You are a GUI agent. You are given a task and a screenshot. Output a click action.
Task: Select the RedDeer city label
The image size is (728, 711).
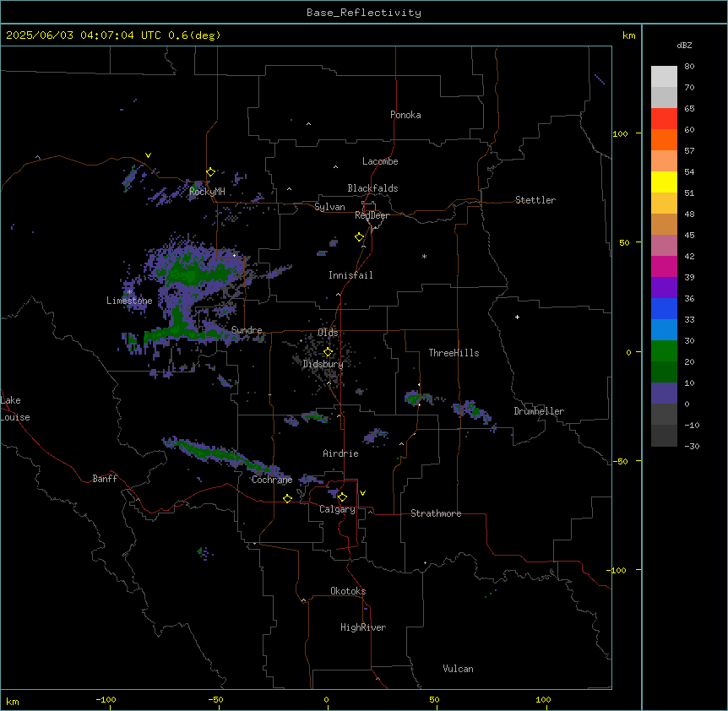(x=372, y=215)
